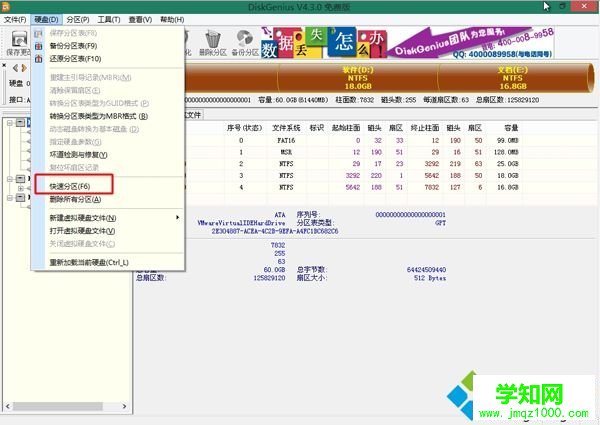Choose 删除所有分区(A)
600x425 pixels.
pyautogui.click(x=108, y=199)
